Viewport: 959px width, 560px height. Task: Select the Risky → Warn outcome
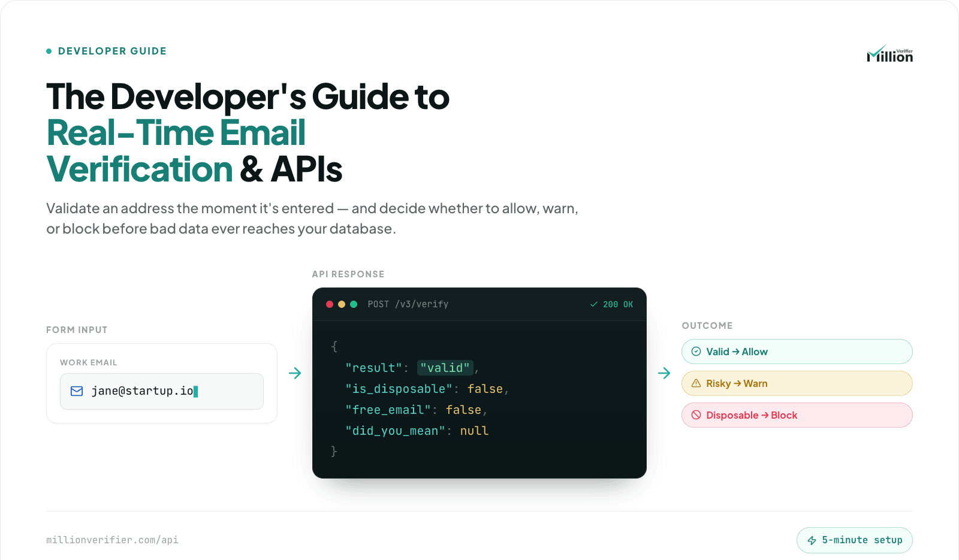click(x=797, y=383)
